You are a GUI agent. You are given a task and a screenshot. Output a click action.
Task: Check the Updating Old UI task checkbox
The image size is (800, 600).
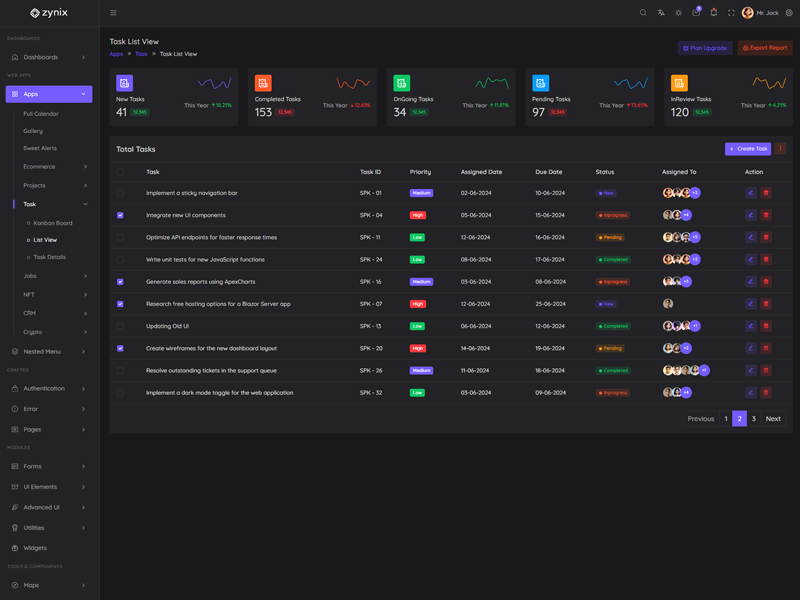pyautogui.click(x=121, y=326)
